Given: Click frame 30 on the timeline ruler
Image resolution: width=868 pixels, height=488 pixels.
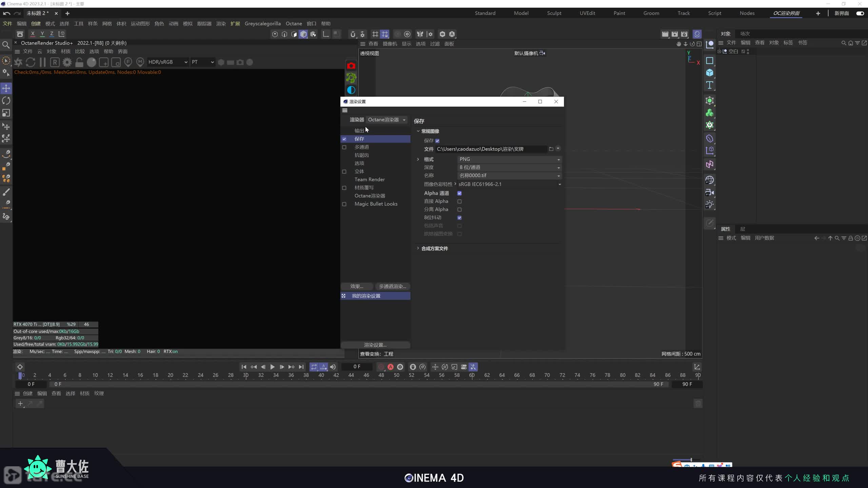Looking at the screenshot, I should (x=246, y=375).
